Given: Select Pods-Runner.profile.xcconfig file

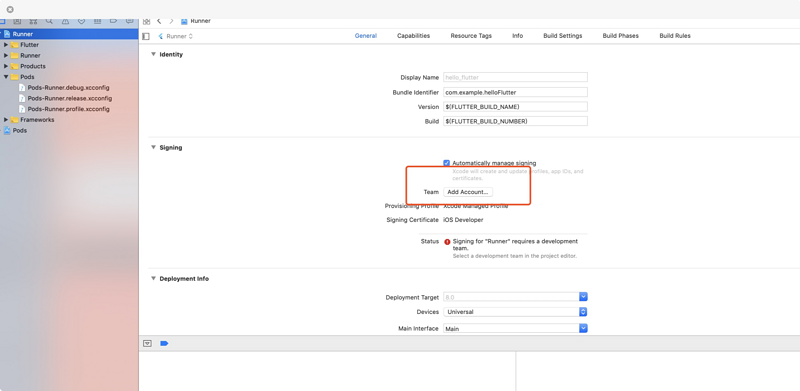Looking at the screenshot, I should point(69,109).
